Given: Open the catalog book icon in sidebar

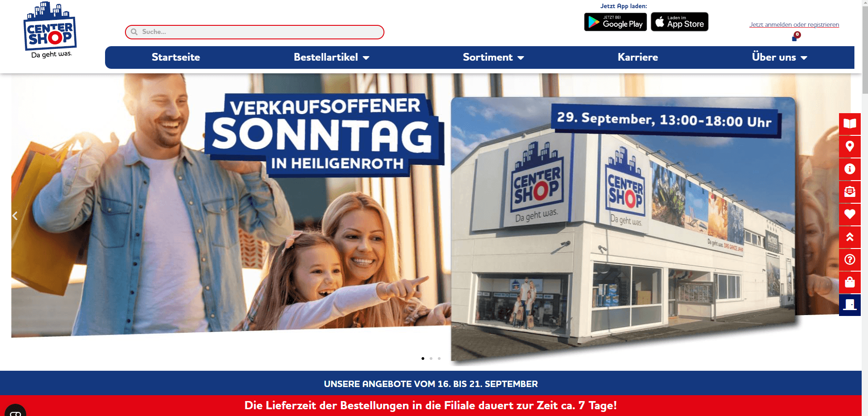Looking at the screenshot, I should (x=849, y=124).
